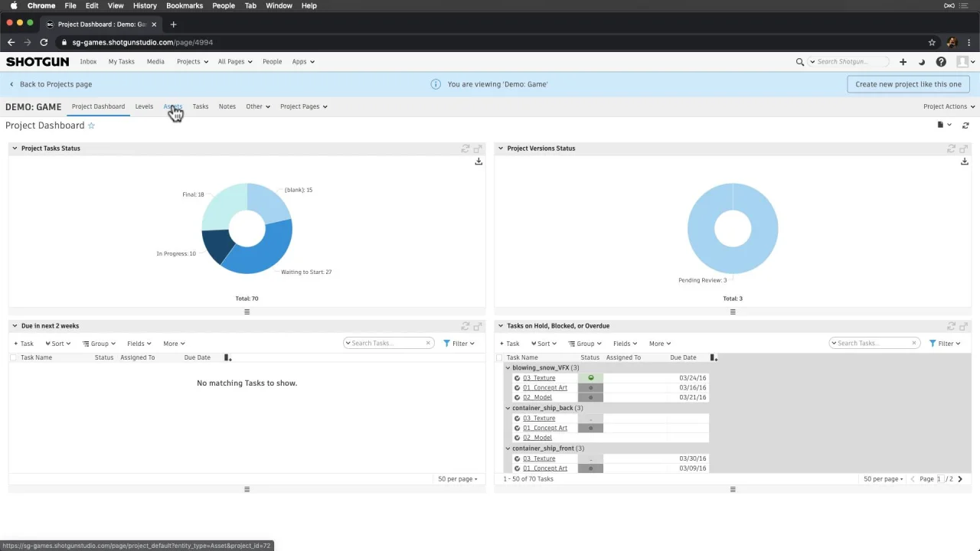This screenshot has height=551, width=980.
Task: Open the macOS Bookmarks menu
Action: (x=185, y=5)
